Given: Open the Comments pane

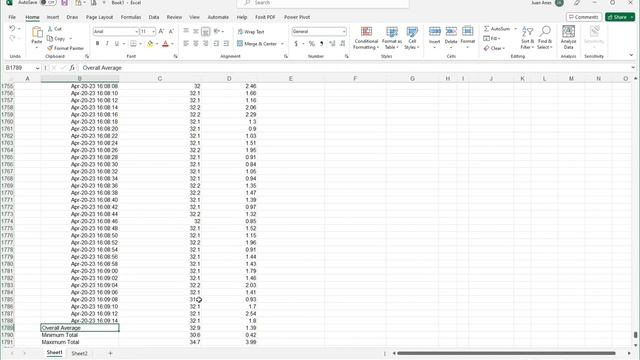Looking at the screenshot, I should 584,17.
